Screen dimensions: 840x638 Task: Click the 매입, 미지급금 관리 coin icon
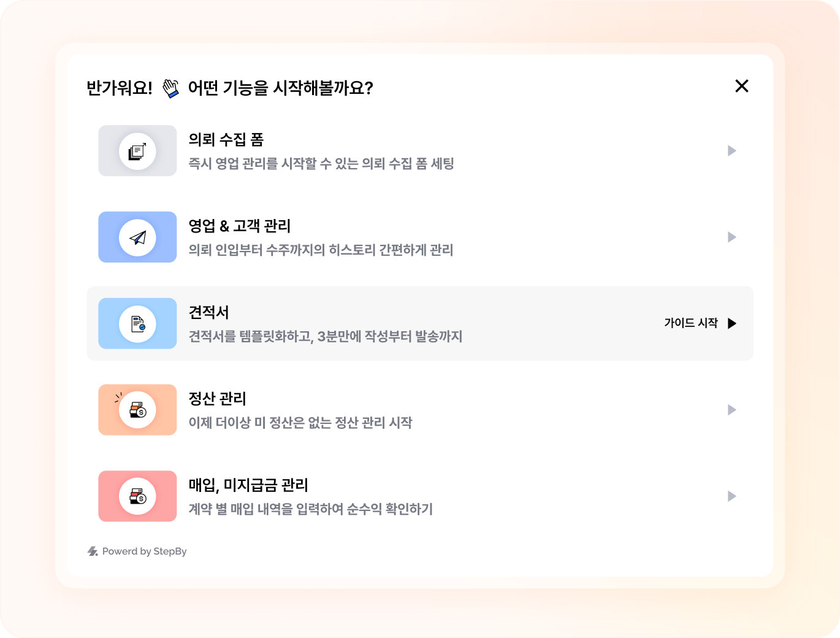137,496
